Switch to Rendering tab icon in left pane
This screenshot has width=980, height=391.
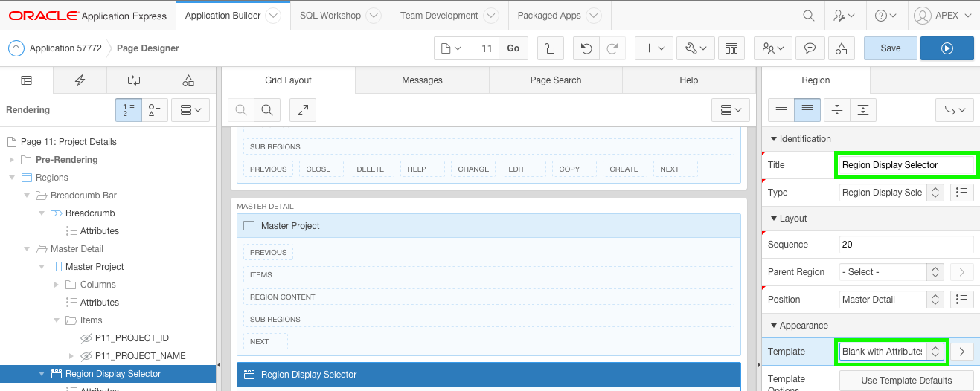(27, 80)
